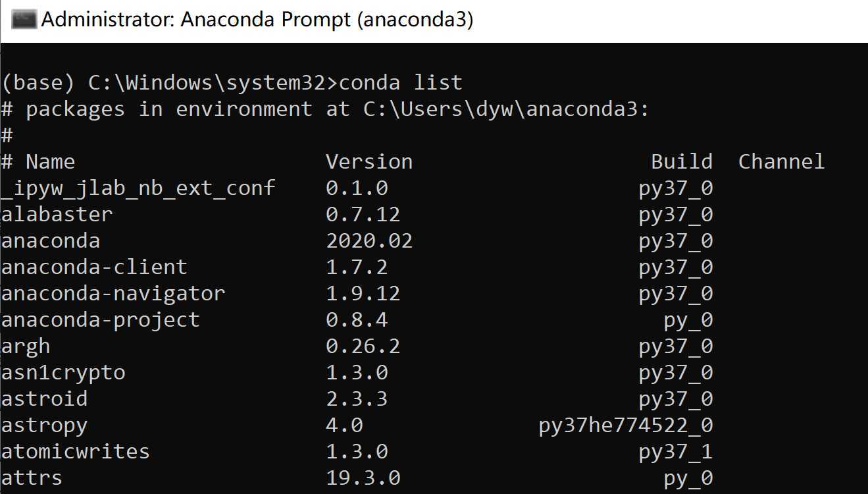
Task: Click the anaconda version '2020.02'
Action: pos(369,240)
